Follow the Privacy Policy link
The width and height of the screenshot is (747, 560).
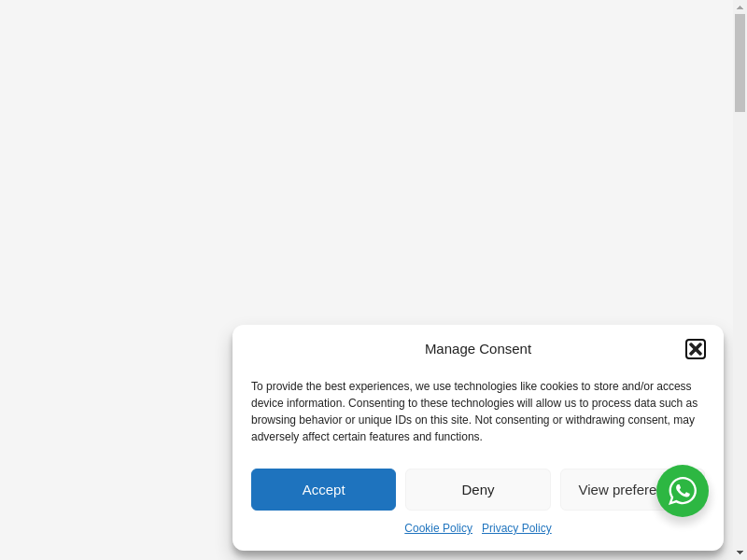(x=516, y=528)
